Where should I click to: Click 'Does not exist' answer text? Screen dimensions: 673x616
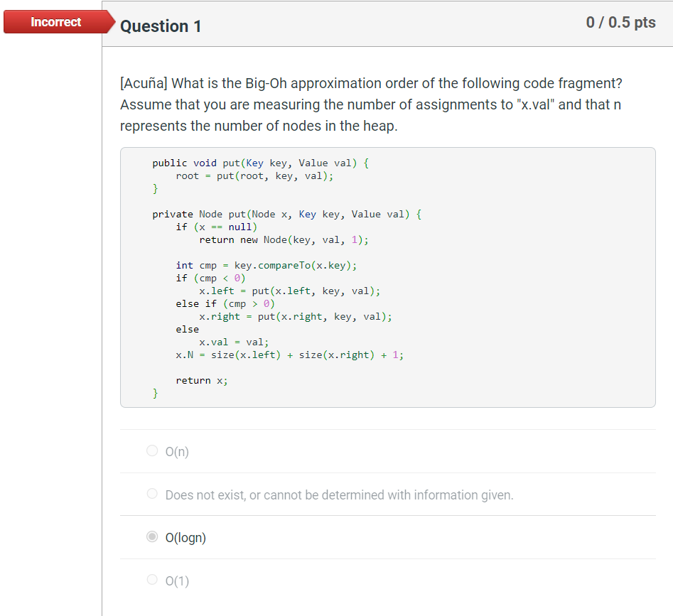pyautogui.click(x=339, y=494)
